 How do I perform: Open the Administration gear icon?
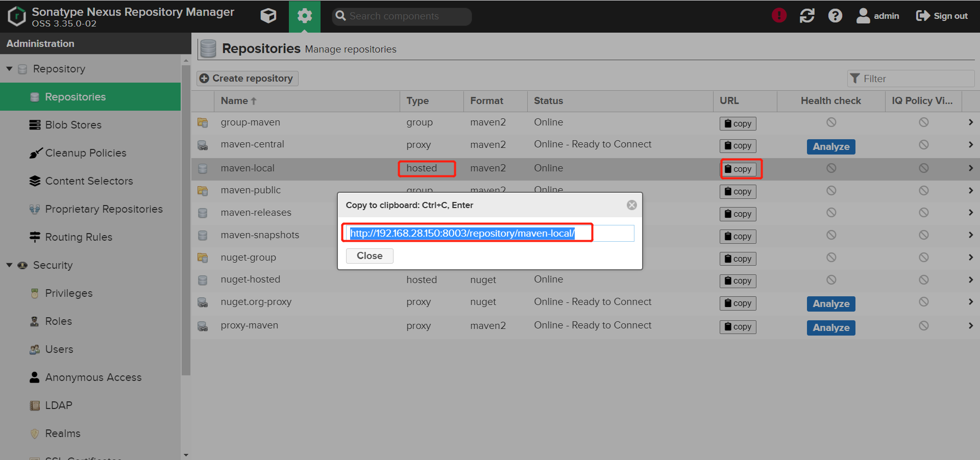tap(305, 16)
